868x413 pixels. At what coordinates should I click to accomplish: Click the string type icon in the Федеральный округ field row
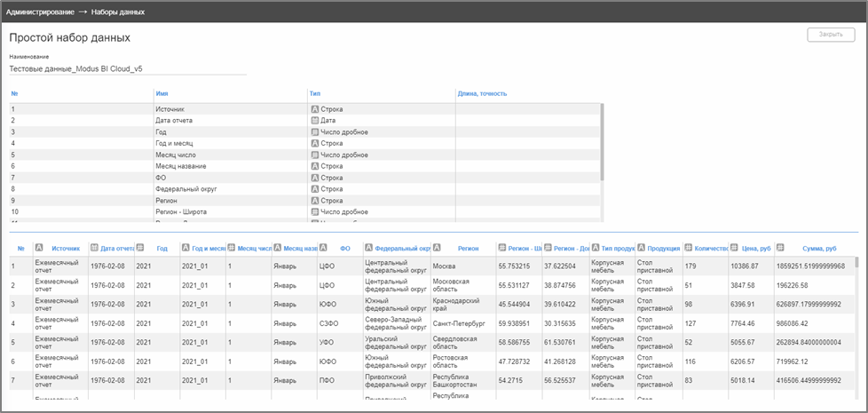(315, 189)
